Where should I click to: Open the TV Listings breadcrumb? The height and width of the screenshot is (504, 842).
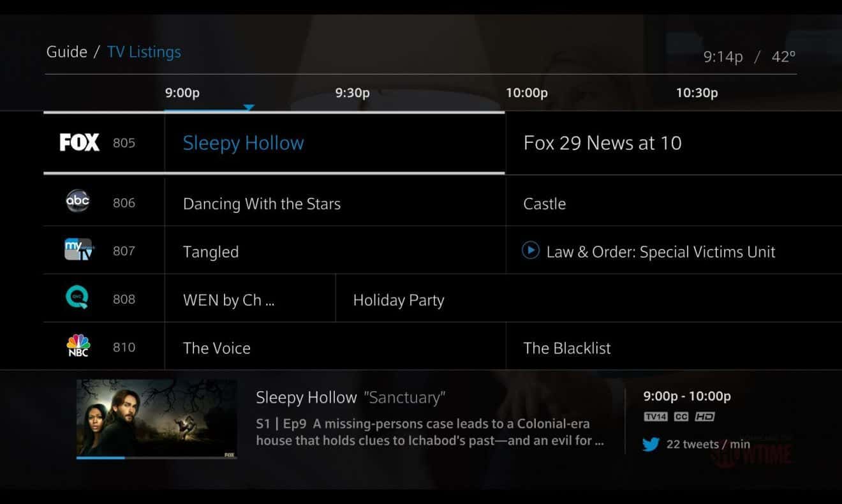(x=144, y=52)
